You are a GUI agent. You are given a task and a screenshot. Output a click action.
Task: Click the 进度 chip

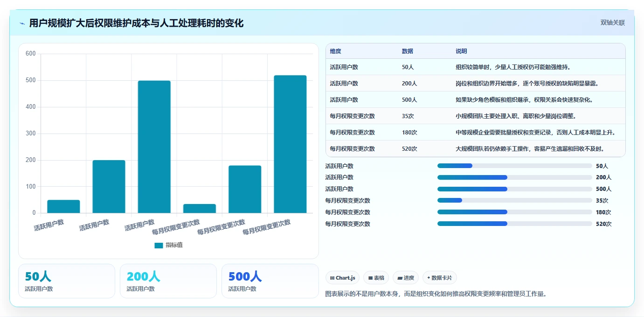(406, 278)
